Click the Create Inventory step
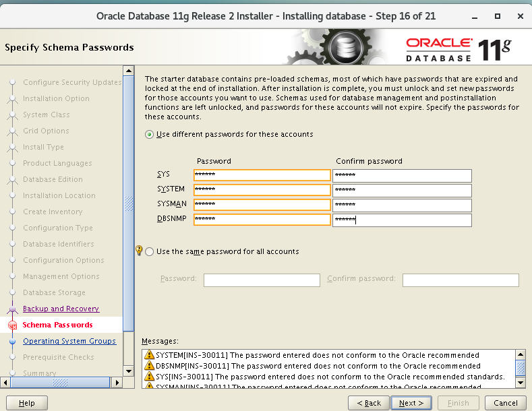Viewport: 532px width, 411px height. click(53, 212)
